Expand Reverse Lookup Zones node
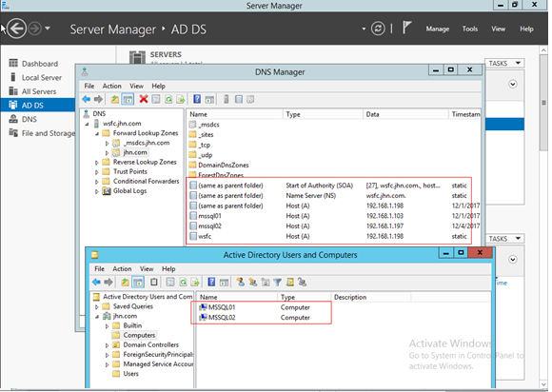The width and height of the screenshot is (552, 392). pos(97,163)
